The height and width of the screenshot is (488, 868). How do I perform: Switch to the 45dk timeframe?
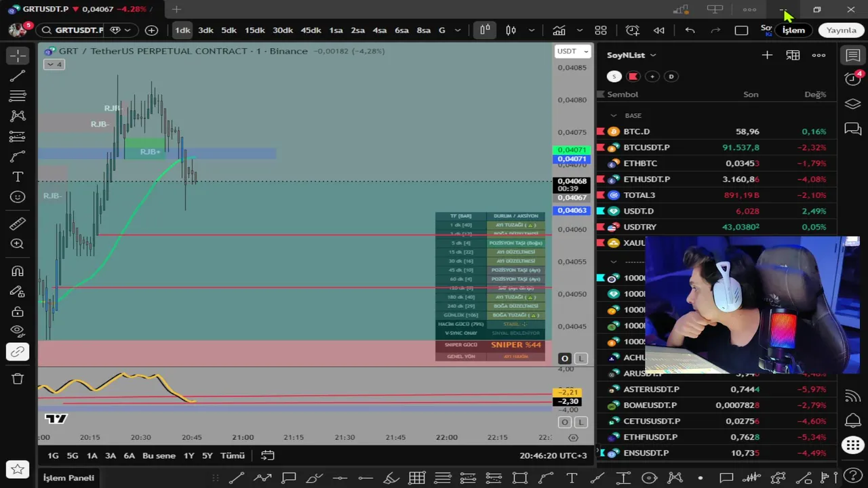[x=311, y=30]
